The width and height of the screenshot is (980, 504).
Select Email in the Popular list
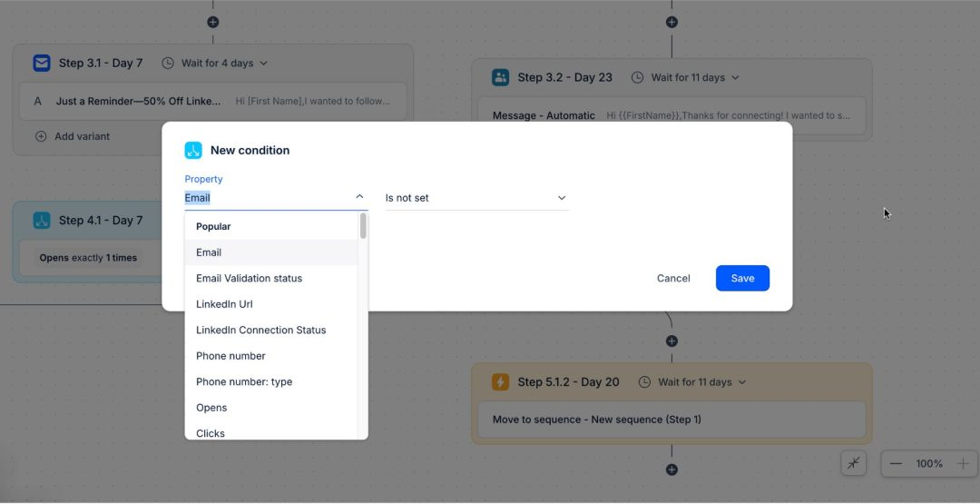[x=271, y=252]
